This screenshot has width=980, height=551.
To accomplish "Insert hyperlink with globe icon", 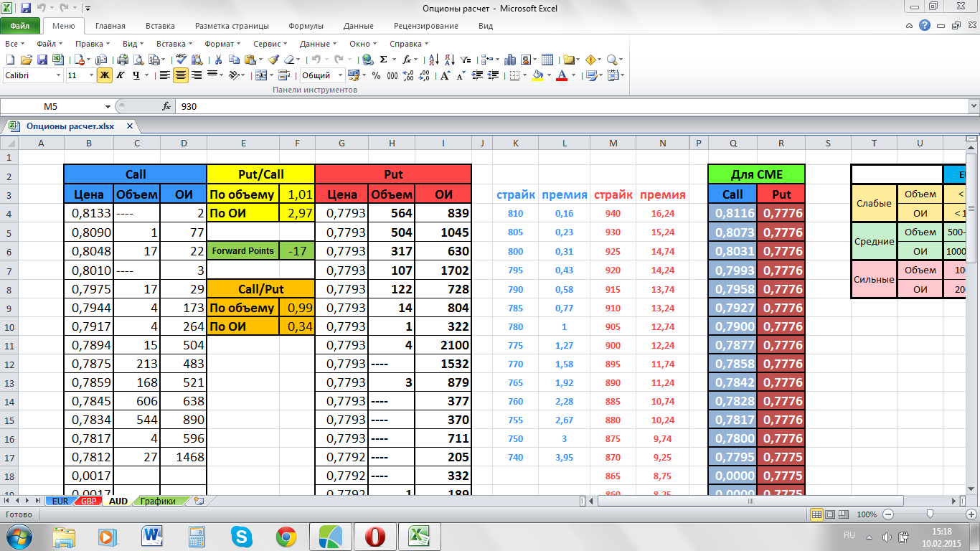I will [367, 60].
